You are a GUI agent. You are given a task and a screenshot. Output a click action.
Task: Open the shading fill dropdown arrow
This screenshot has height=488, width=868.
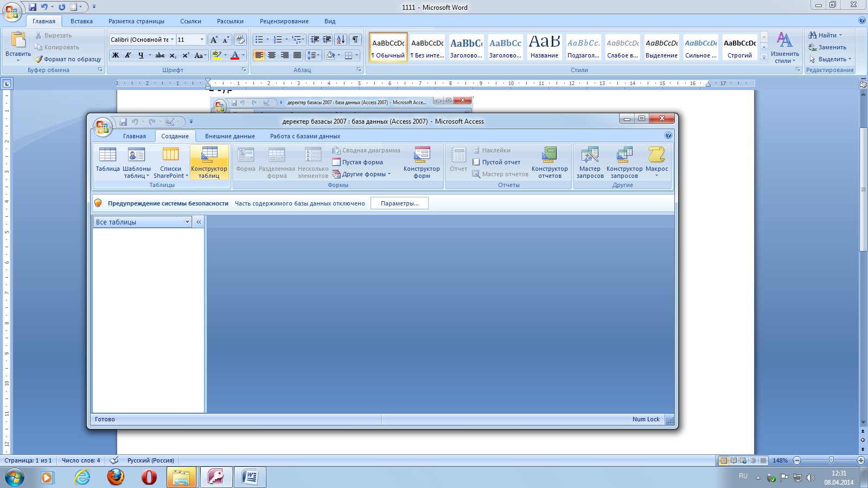tap(339, 55)
